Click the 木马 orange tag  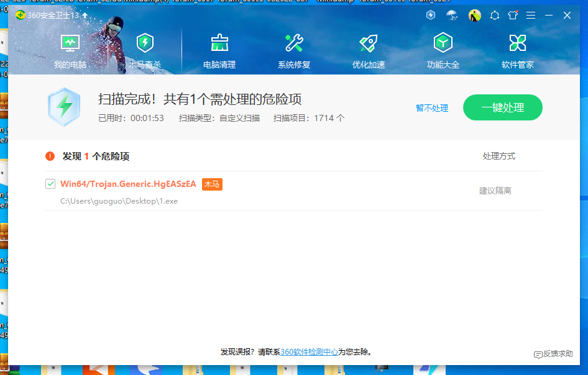pos(212,184)
